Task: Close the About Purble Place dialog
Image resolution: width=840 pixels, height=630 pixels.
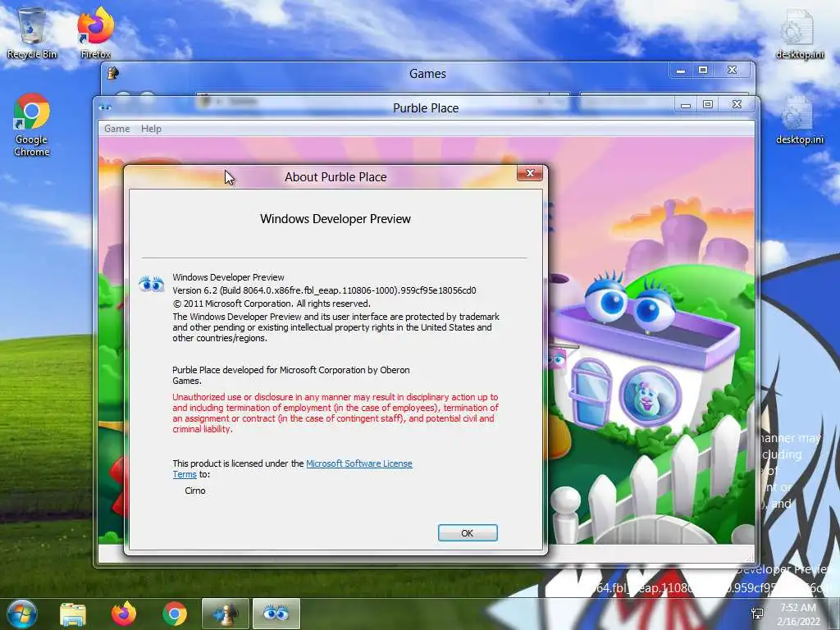Action: (530, 173)
